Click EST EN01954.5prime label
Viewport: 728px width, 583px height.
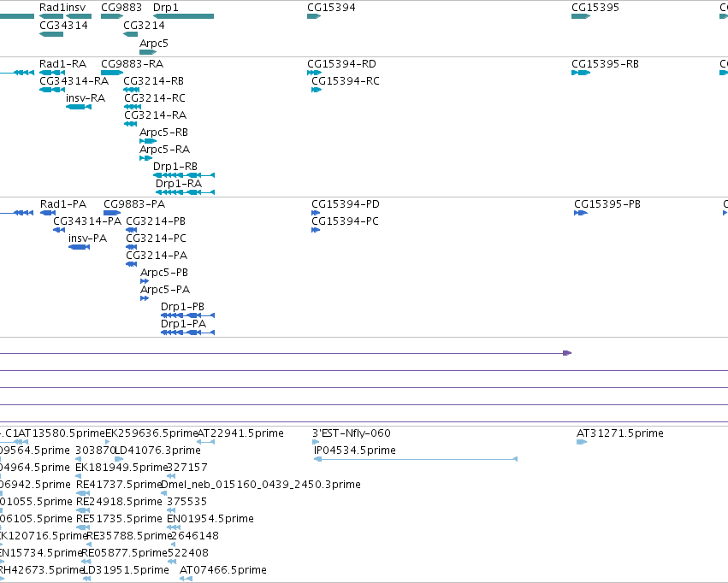210,518
